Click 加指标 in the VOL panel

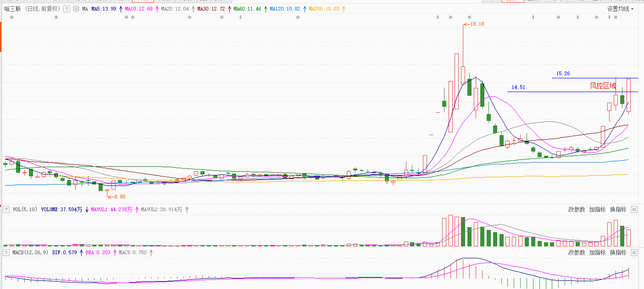click(597, 209)
